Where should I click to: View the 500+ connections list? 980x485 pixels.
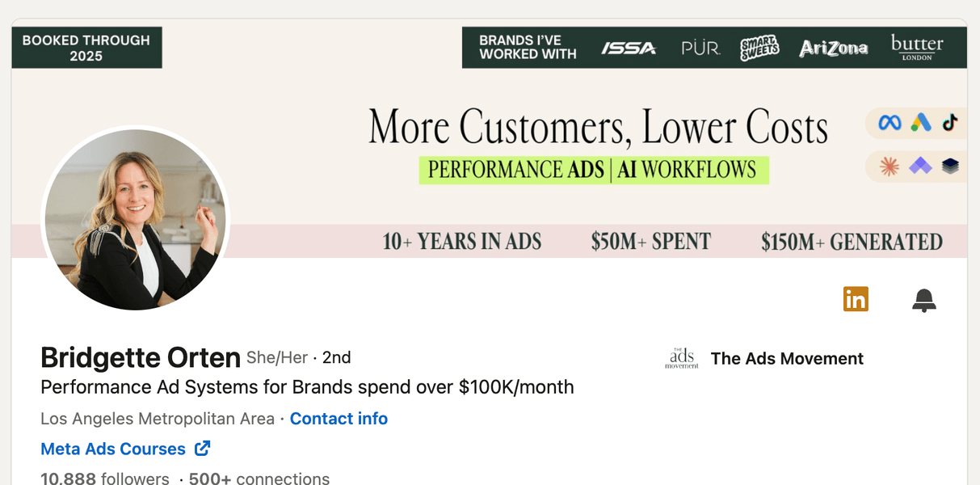tap(259, 478)
